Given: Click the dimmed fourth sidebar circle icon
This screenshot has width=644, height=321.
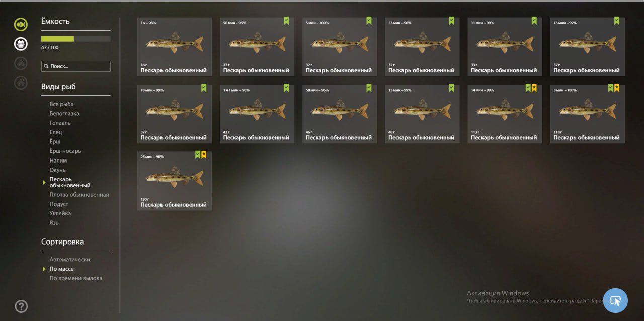Looking at the screenshot, I should point(21,82).
